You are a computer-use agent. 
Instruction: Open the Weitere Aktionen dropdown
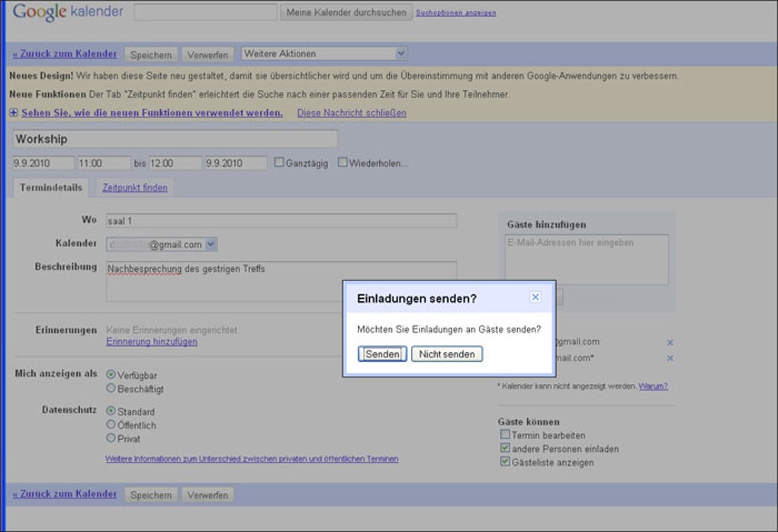[x=324, y=54]
